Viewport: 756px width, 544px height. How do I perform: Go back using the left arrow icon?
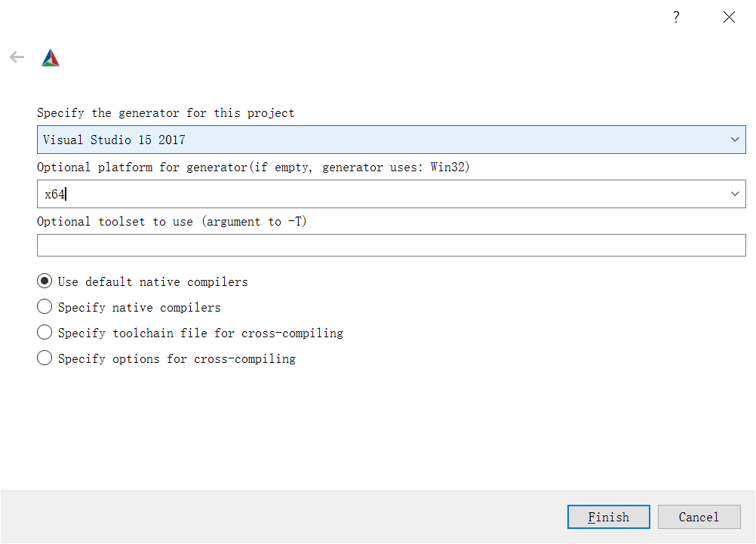(x=17, y=57)
